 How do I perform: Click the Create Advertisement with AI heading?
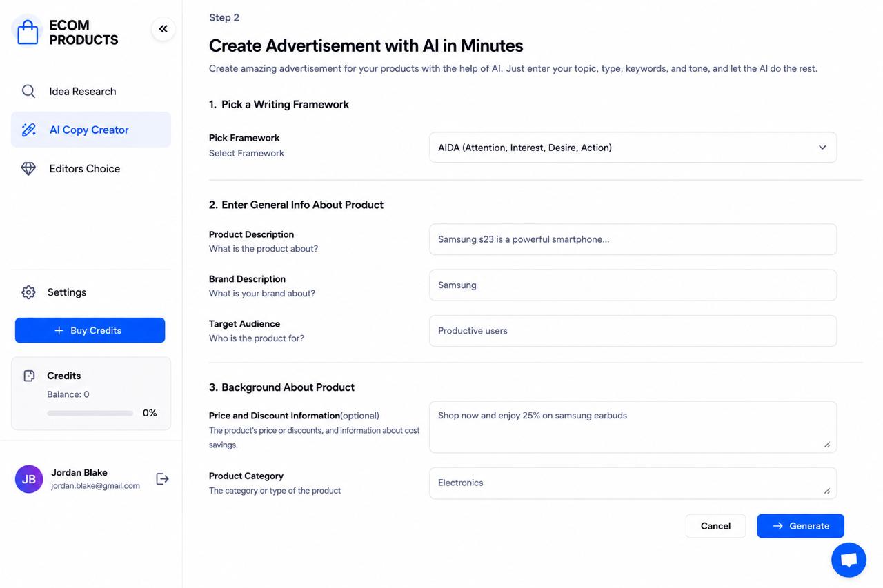coord(366,45)
